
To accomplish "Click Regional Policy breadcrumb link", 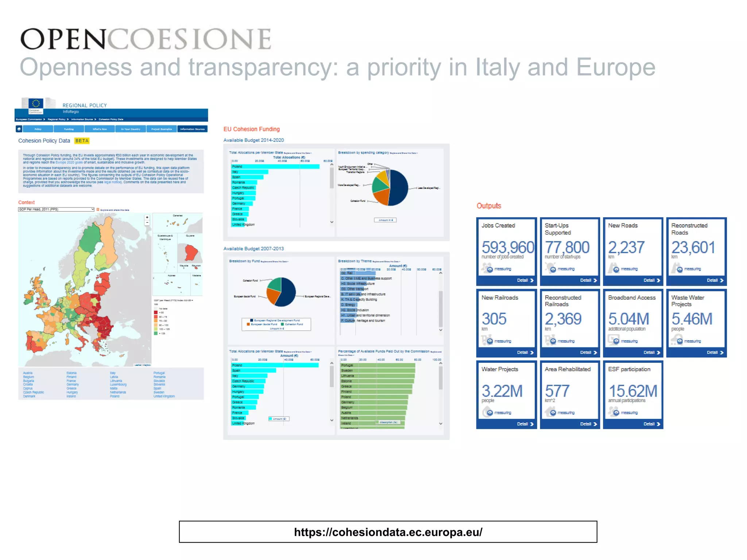I will click(x=57, y=119).
